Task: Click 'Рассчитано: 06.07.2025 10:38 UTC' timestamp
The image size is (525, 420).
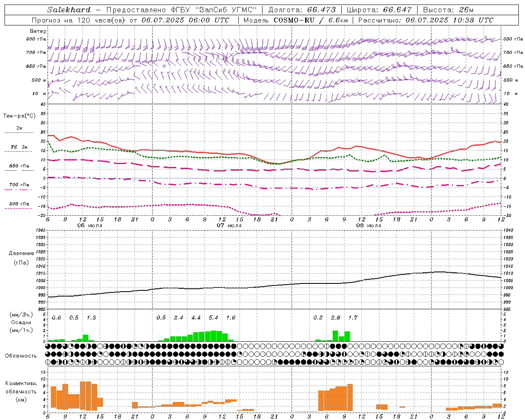Action: 426,20
